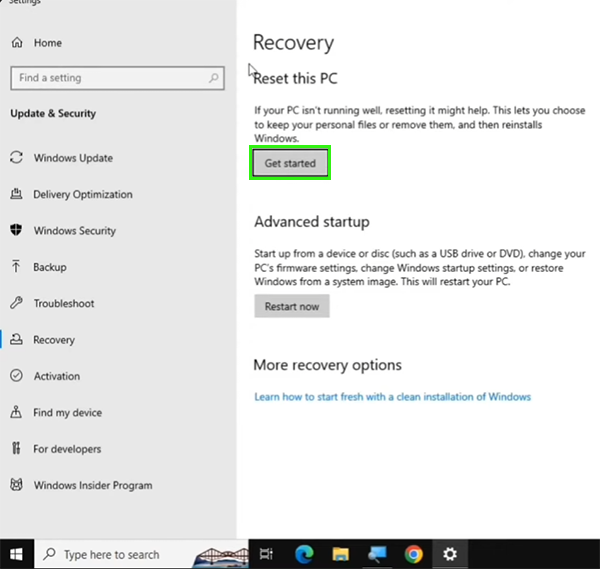Screen dimensions: 600x569
Task: Click the Settings gear in taskbar
Action: click(450, 554)
